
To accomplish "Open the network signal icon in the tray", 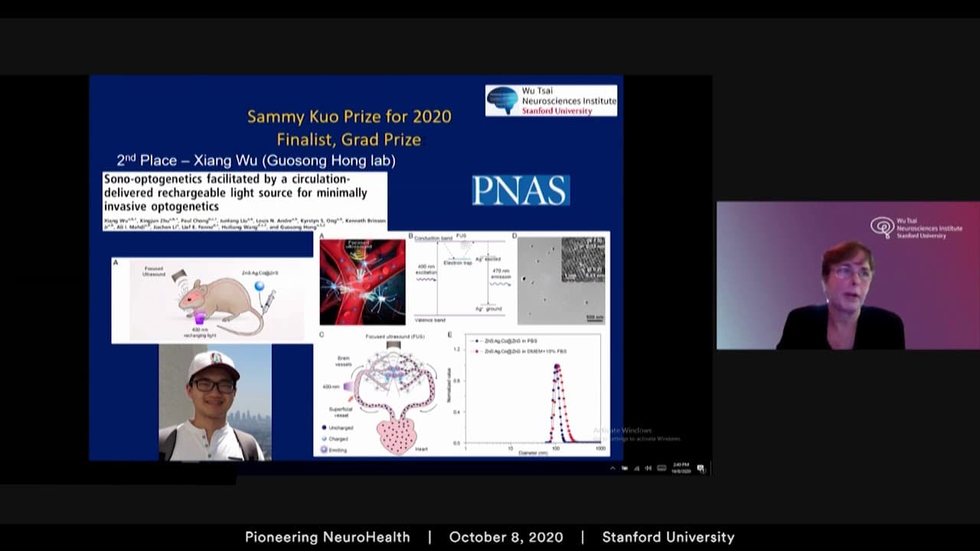I will (637, 468).
